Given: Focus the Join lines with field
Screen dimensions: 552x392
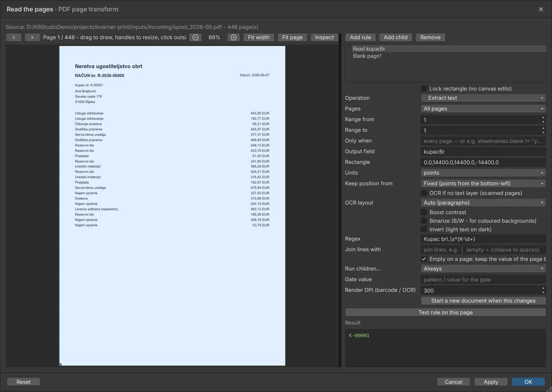Looking at the screenshot, I should [483, 249].
